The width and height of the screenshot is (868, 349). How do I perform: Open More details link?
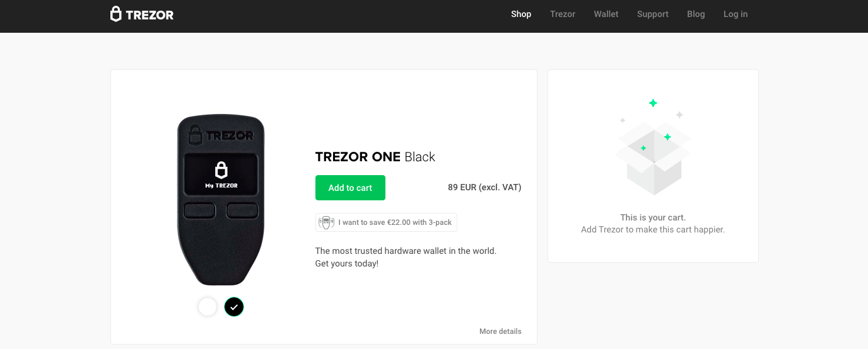tap(500, 331)
